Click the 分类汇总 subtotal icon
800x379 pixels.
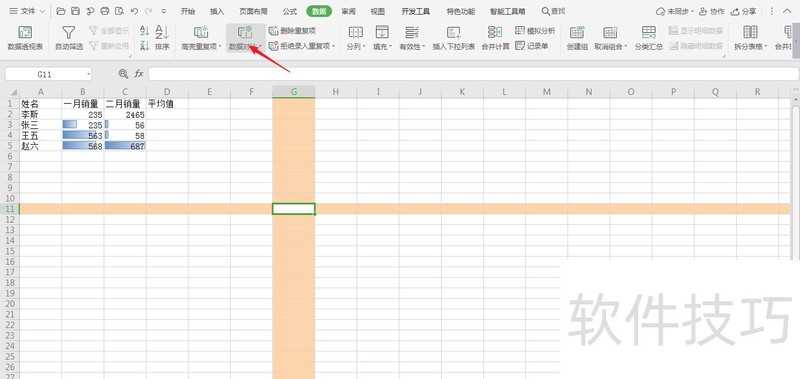[x=648, y=33]
